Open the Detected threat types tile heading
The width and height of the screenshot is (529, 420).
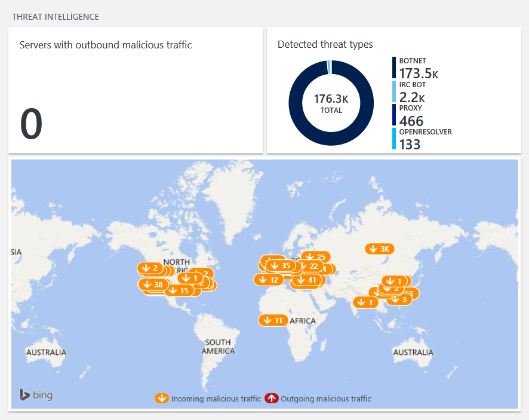325,45
